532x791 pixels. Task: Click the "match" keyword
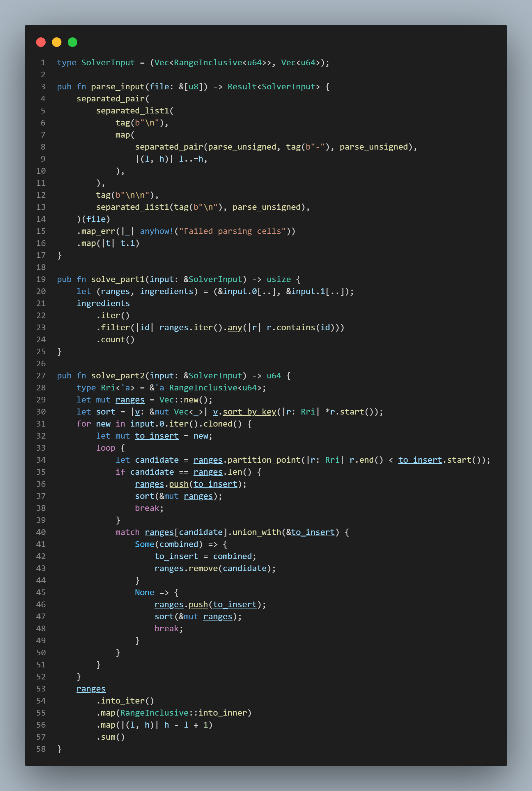coord(128,532)
